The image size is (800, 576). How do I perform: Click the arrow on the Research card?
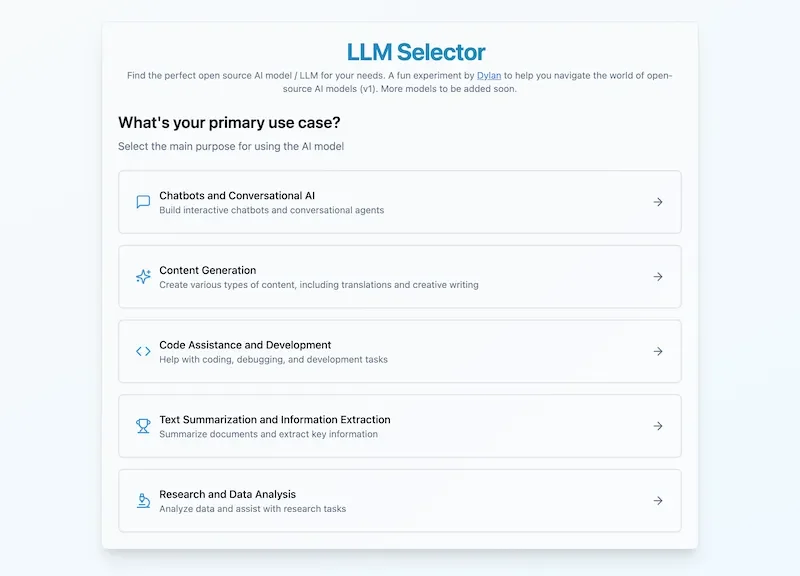[658, 500]
